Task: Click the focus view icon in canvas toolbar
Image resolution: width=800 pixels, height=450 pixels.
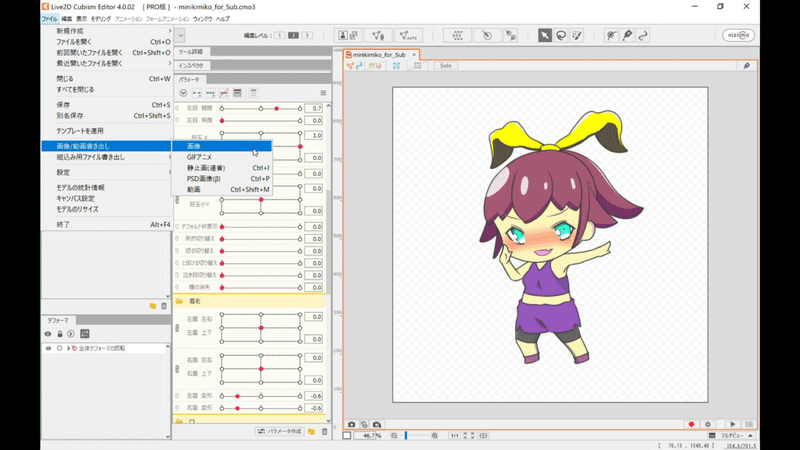Action: 396,66
